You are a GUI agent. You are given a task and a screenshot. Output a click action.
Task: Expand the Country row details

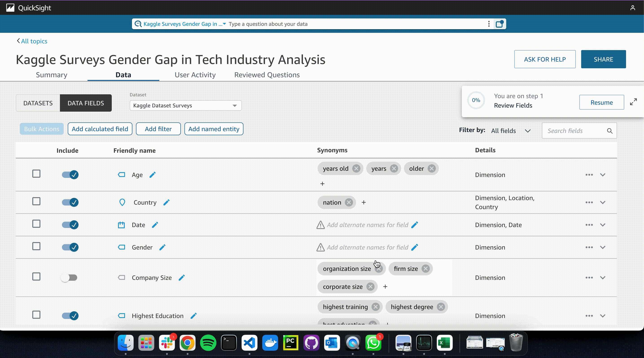[x=603, y=202]
